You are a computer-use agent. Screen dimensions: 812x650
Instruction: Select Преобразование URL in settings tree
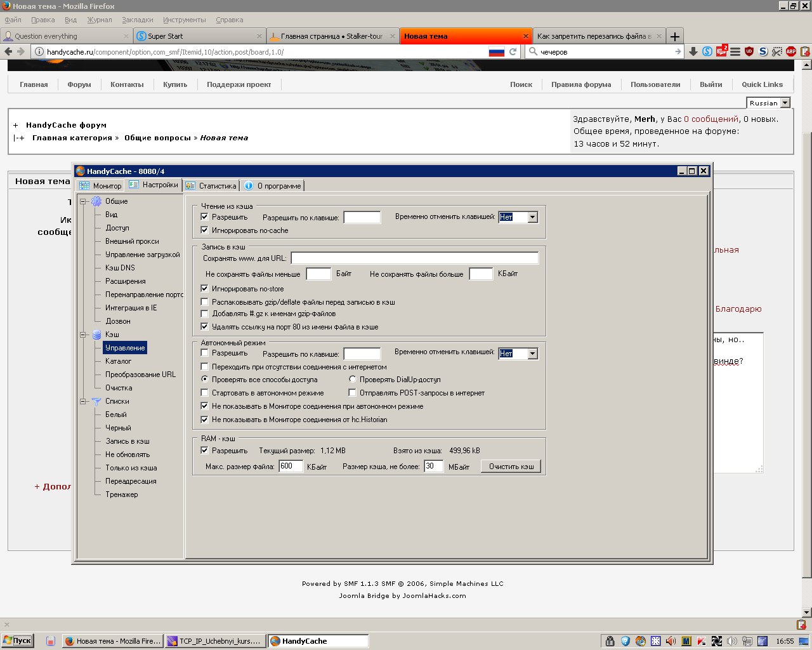140,375
